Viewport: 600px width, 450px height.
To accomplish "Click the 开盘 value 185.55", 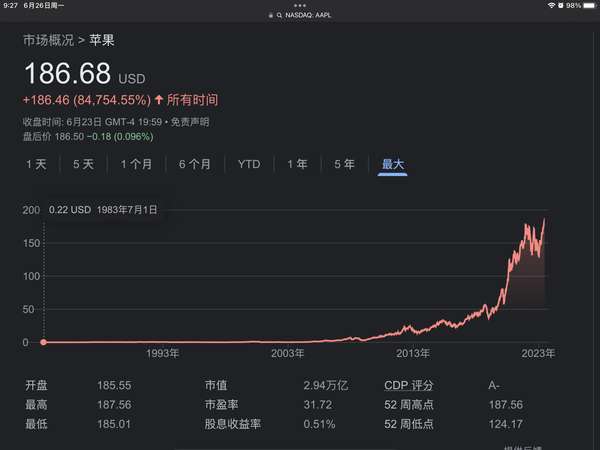I will coord(114,385).
